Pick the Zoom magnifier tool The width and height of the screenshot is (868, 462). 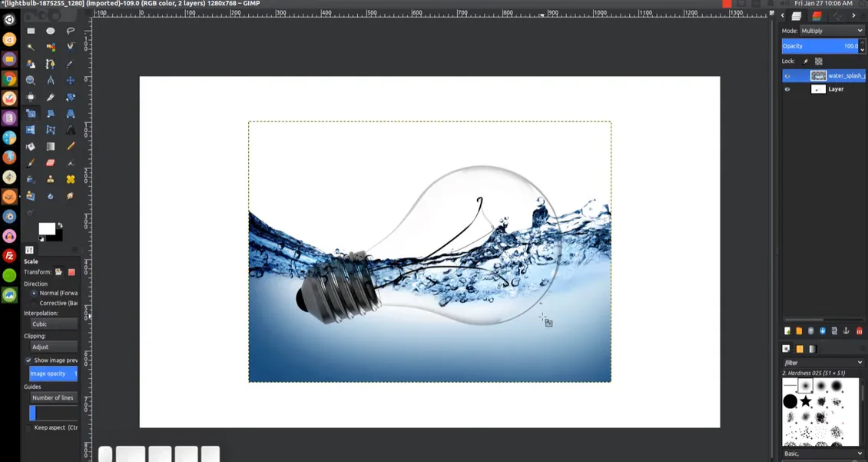(x=31, y=80)
